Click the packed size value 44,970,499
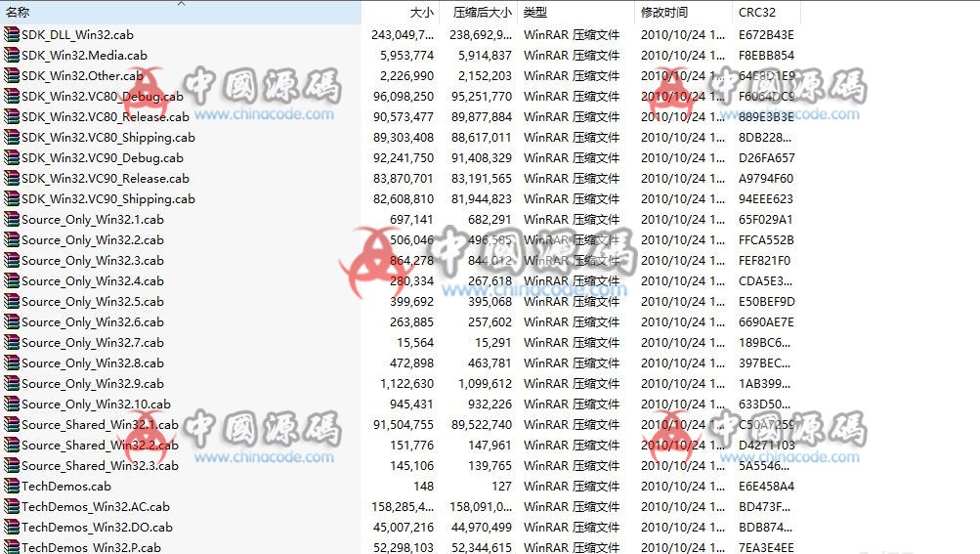This screenshot has width=980, height=554. pyautogui.click(x=482, y=528)
